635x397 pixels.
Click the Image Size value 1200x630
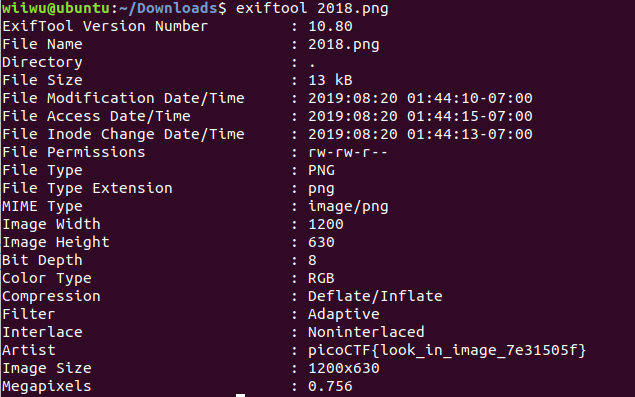(344, 368)
